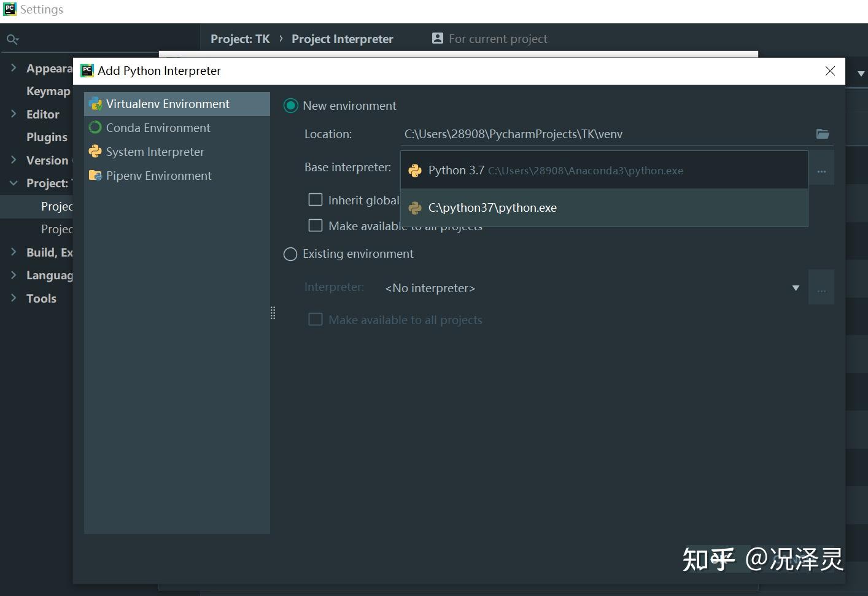Select the Conda Environment option
868x596 pixels.
(157, 128)
